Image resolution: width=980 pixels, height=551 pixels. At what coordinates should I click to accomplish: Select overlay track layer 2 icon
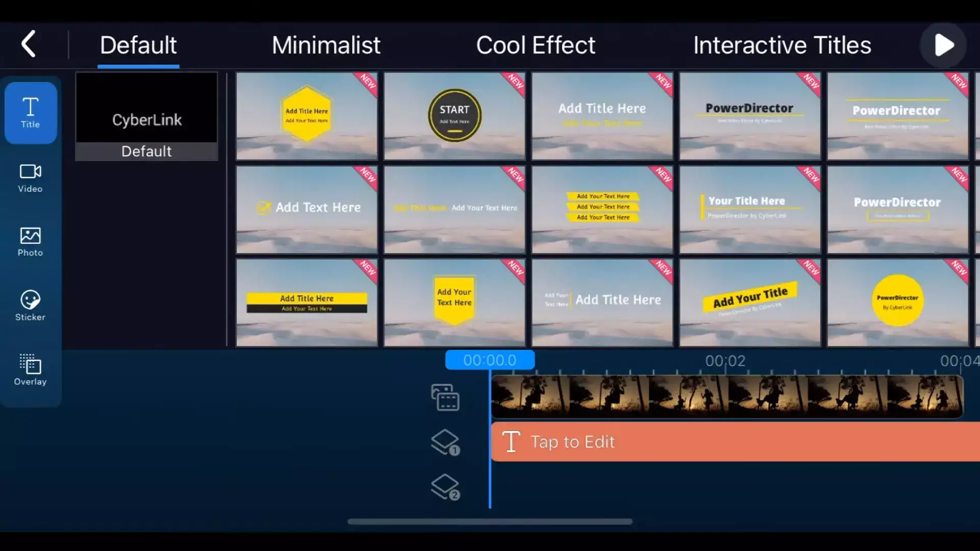click(x=445, y=487)
